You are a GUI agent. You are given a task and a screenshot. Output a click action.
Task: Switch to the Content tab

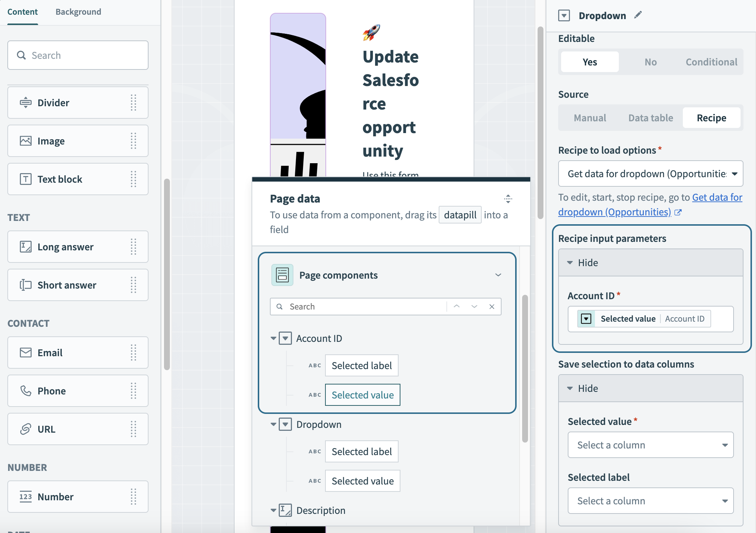pos(22,12)
